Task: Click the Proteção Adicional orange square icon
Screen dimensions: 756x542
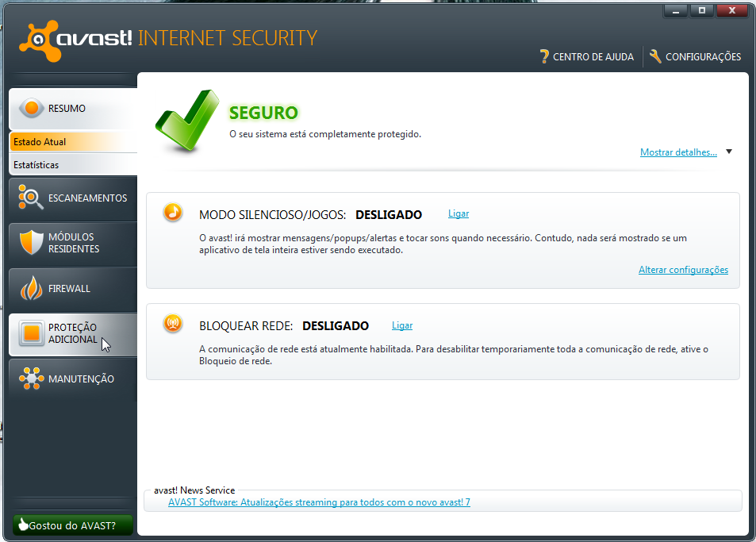Action: pos(31,333)
